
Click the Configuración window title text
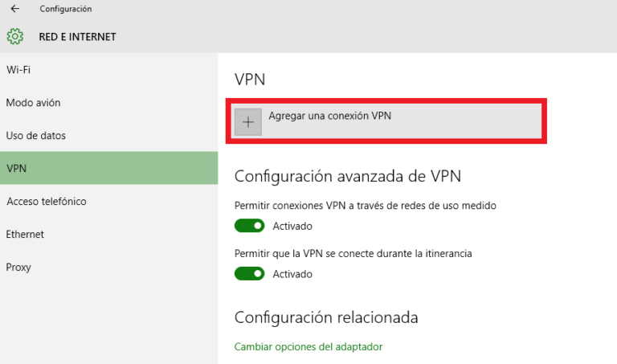[x=65, y=9]
